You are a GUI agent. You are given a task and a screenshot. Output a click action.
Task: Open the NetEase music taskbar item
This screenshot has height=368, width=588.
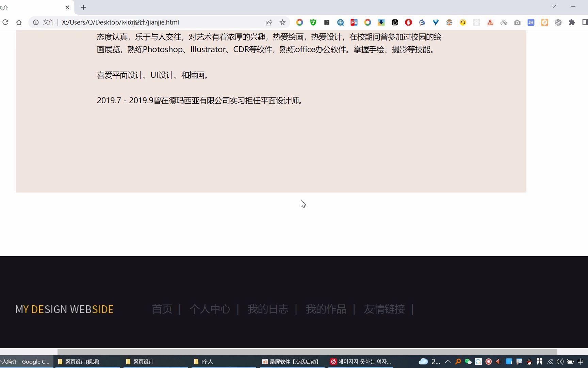(360, 362)
